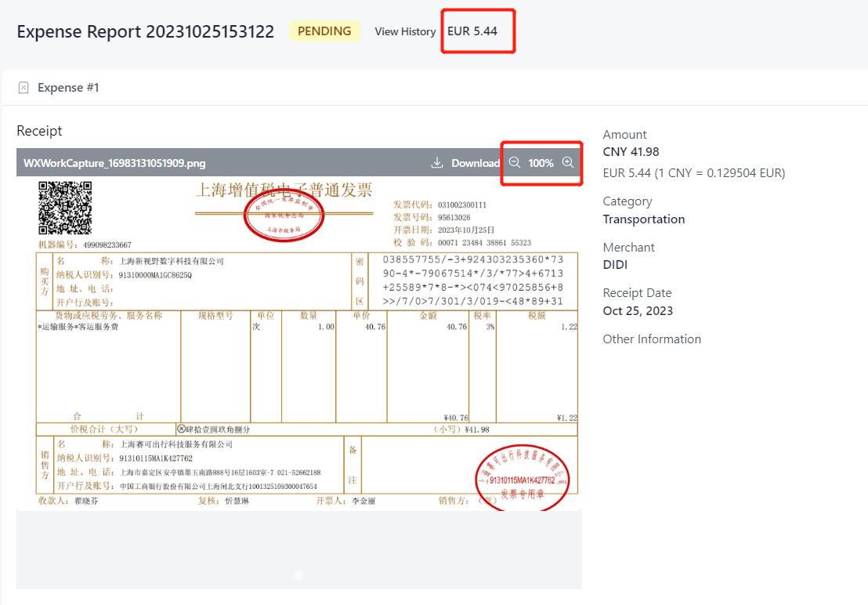Image resolution: width=868 pixels, height=605 pixels.
Task: Click the Amount field label
Action: click(624, 135)
